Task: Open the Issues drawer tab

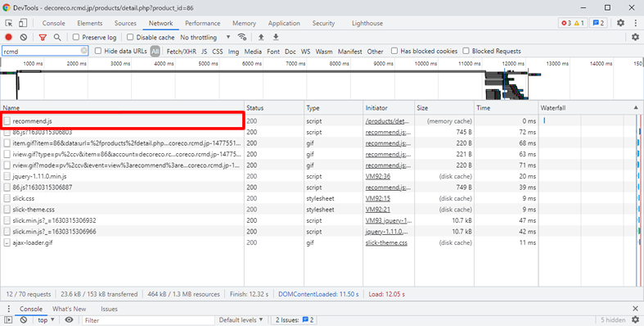Action: click(x=109, y=309)
